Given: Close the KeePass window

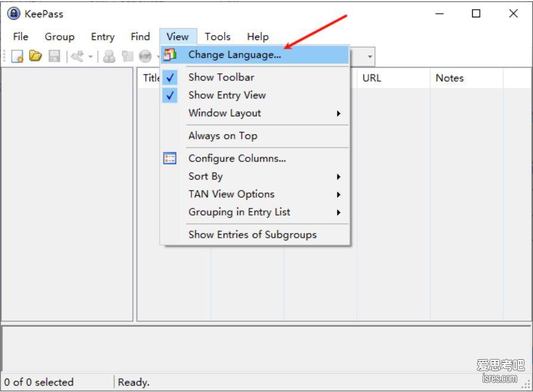Looking at the screenshot, I should point(513,14).
